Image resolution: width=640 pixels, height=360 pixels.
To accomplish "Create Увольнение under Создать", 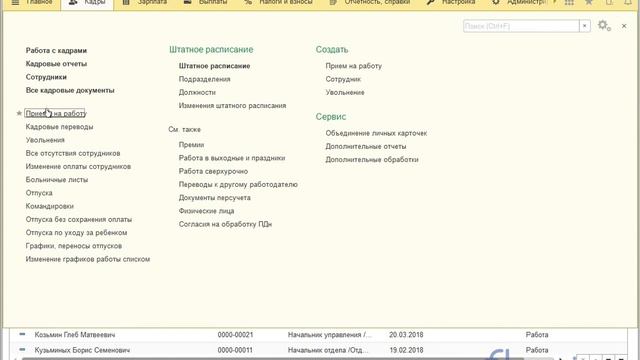I will point(344,92).
